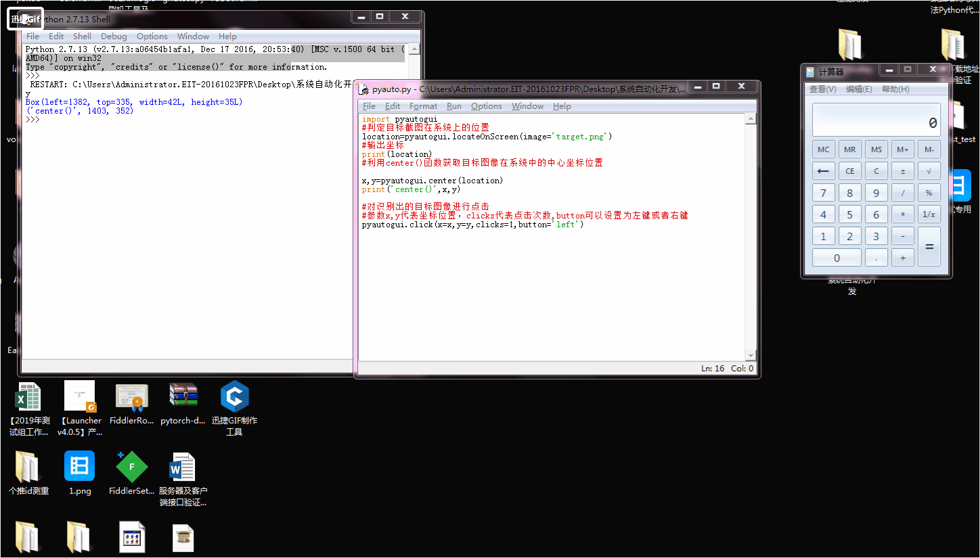Open Options menu in Python Shell window

pyautogui.click(x=152, y=37)
